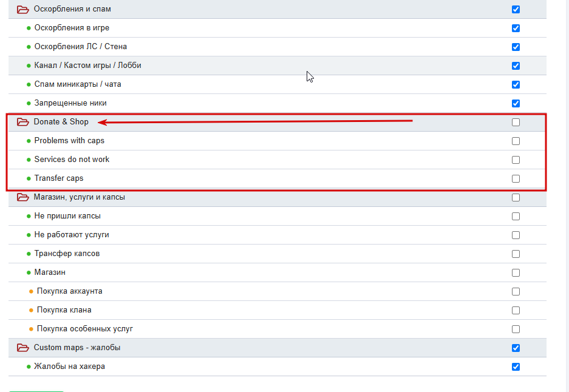Screen dimensions: 569x392
Task: Check the Трансфер капсов checkbox
Action: [x=516, y=254]
